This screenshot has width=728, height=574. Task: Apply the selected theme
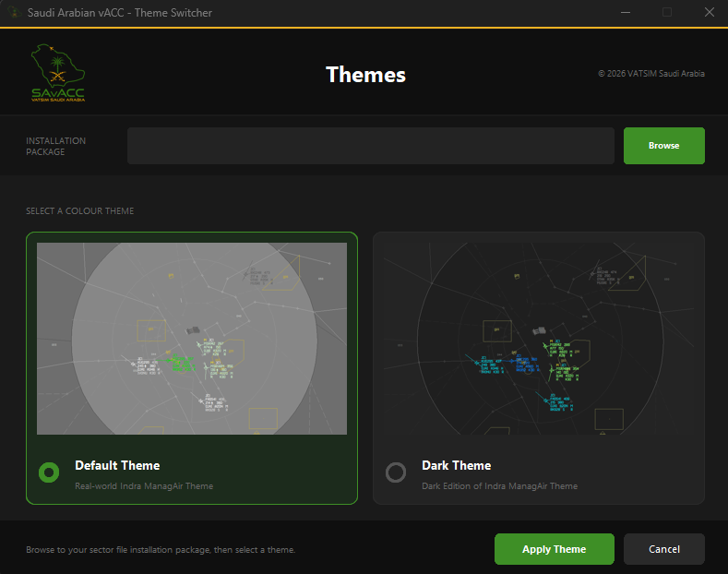[x=554, y=549]
